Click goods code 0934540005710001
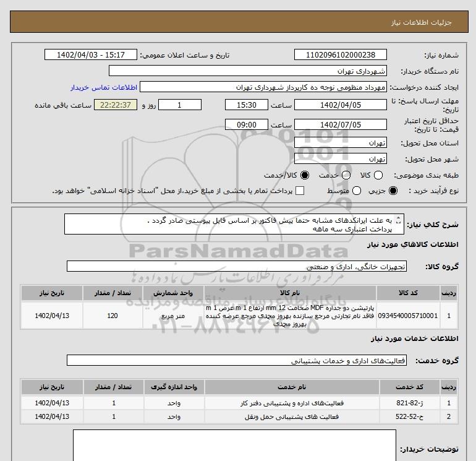The height and width of the screenshot is (461, 476). click(x=408, y=316)
